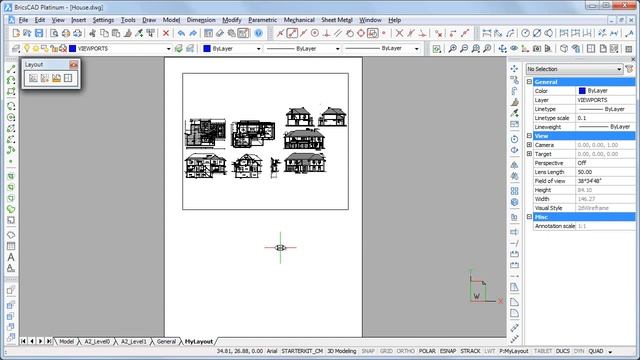
Task: Click the New drawing icon
Action: 16,33
